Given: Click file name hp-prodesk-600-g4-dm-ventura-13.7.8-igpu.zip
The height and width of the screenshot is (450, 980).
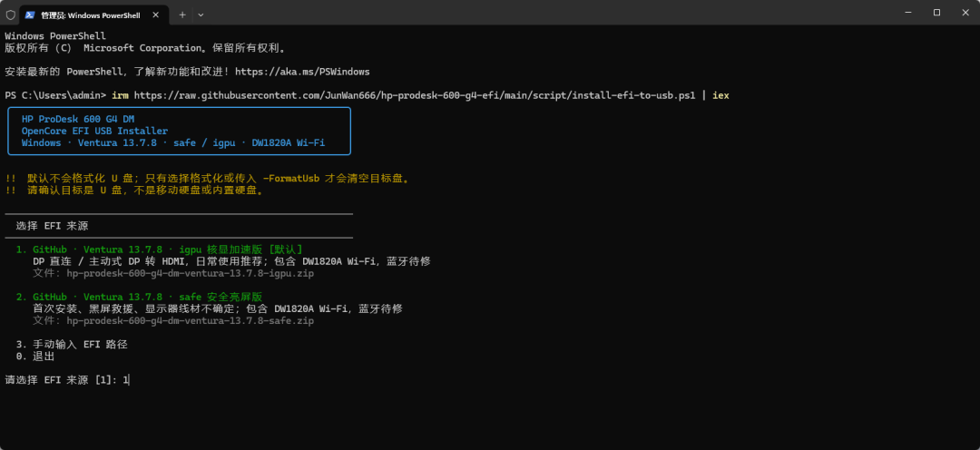Looking at the screenshot, I should [x=190, y=273].
